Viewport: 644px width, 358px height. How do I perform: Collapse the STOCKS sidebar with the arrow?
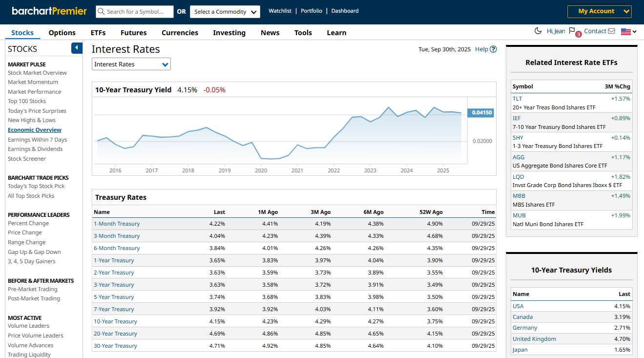[x=76, y=48]
